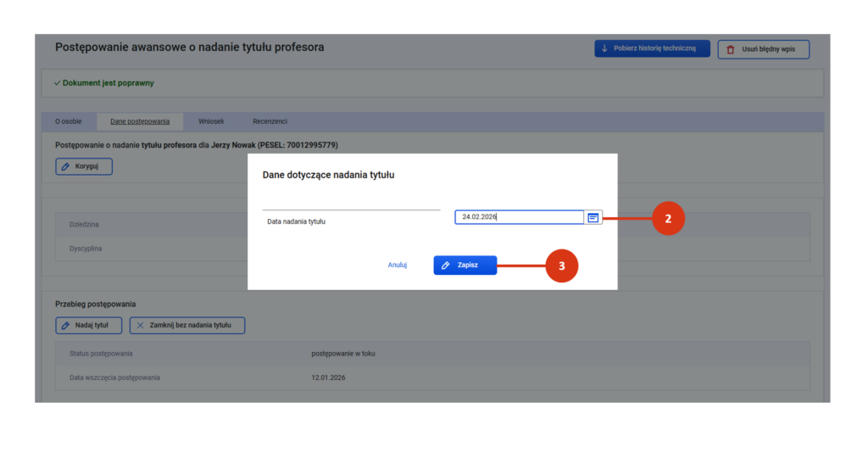Screen dimensions: 868x464
Task: Switch to the O osobie tab
Action: (x=69, y=121)
